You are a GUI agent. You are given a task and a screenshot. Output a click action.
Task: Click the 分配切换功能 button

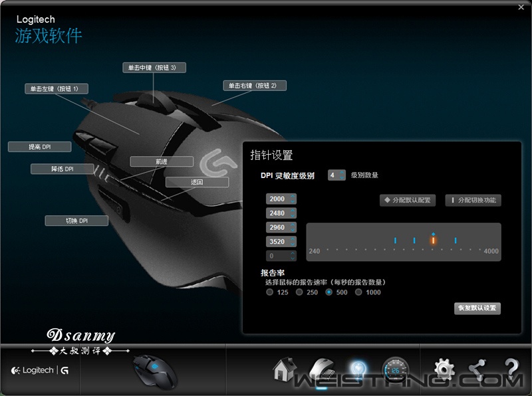[x=473, y=200]
